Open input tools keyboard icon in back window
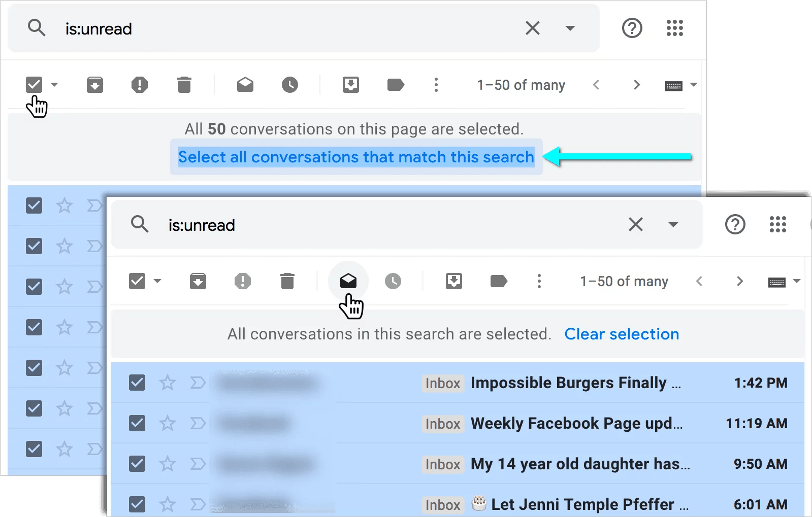 pyautogui.click(x=674, y=86)
